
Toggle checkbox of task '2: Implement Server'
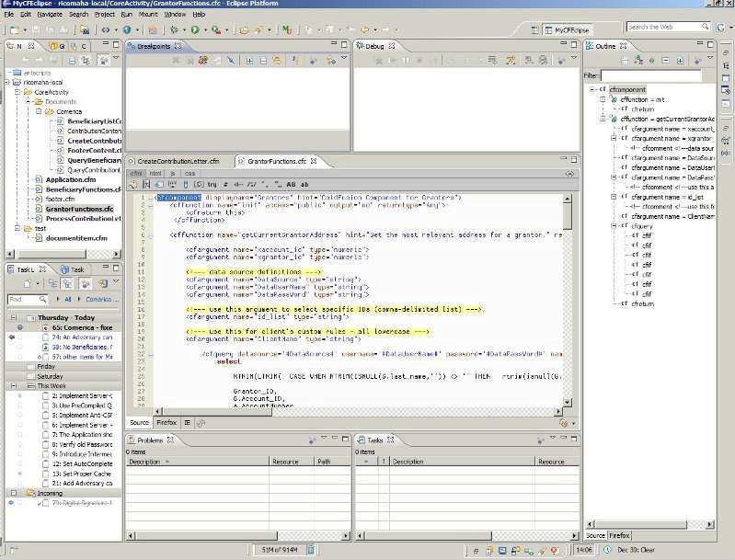tap(45, 396)
